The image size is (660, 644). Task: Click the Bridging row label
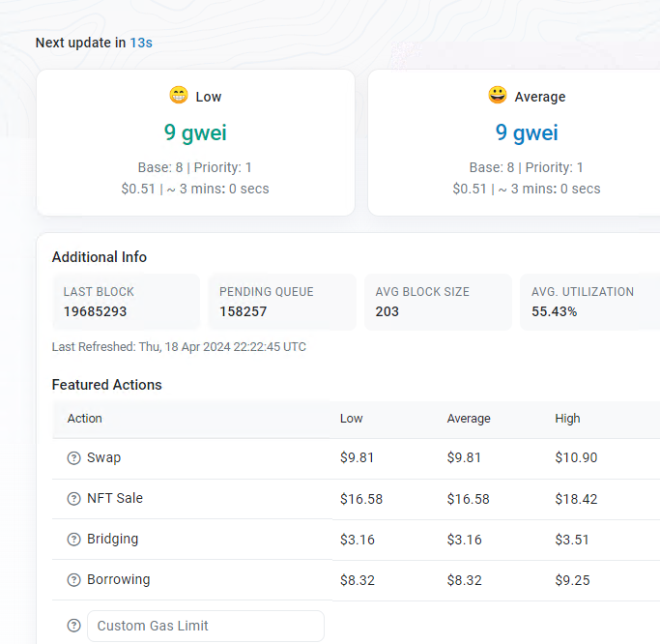pyautogui.click(x=113, y=540)
